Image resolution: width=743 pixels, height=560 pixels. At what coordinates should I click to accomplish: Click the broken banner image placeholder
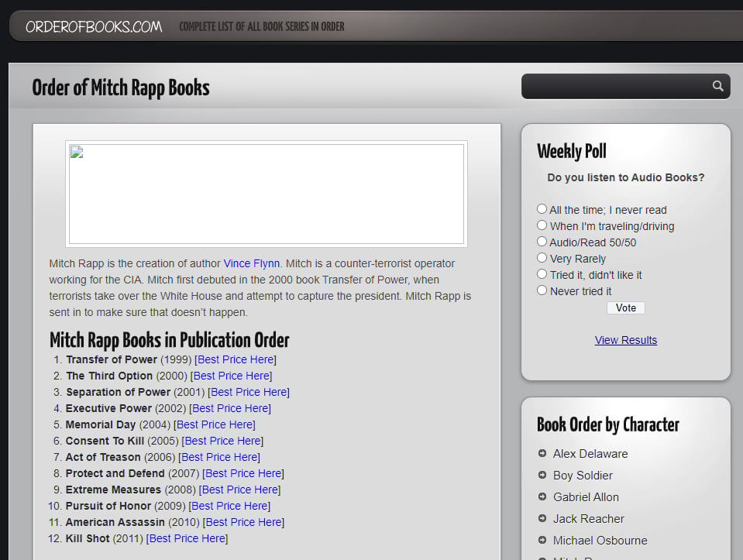point(267,194)
